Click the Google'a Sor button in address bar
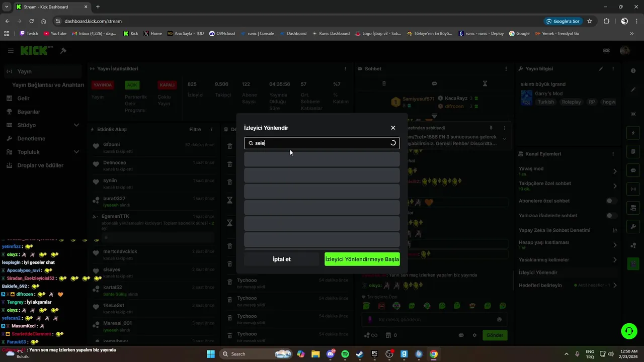644x362 pixels. point(562,21)
